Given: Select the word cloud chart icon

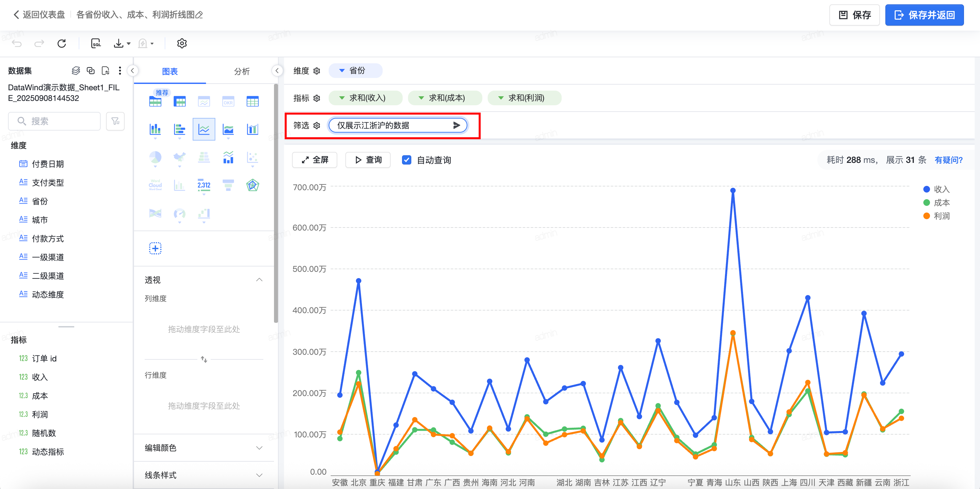Looking at the screenshot, I should point(155,185).
